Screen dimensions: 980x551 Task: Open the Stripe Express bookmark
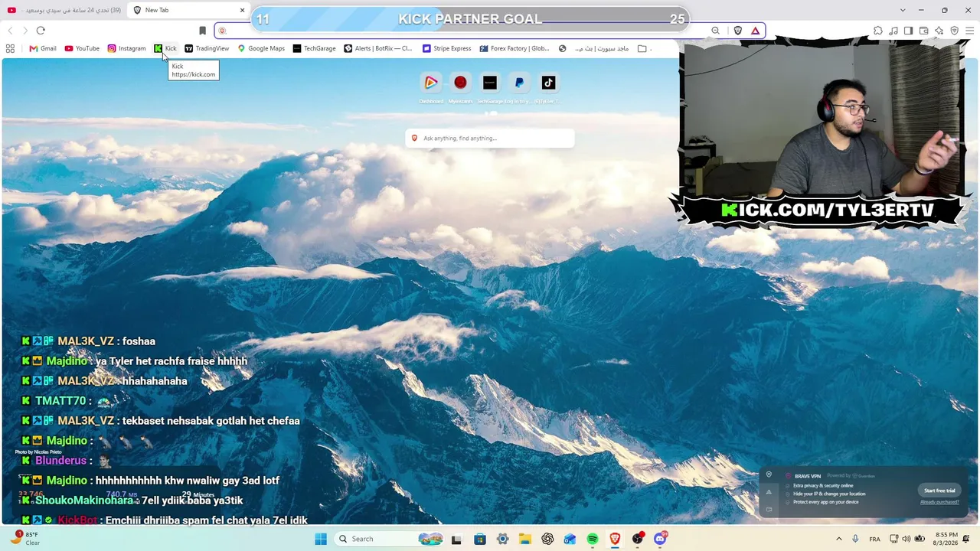[447, 48]
